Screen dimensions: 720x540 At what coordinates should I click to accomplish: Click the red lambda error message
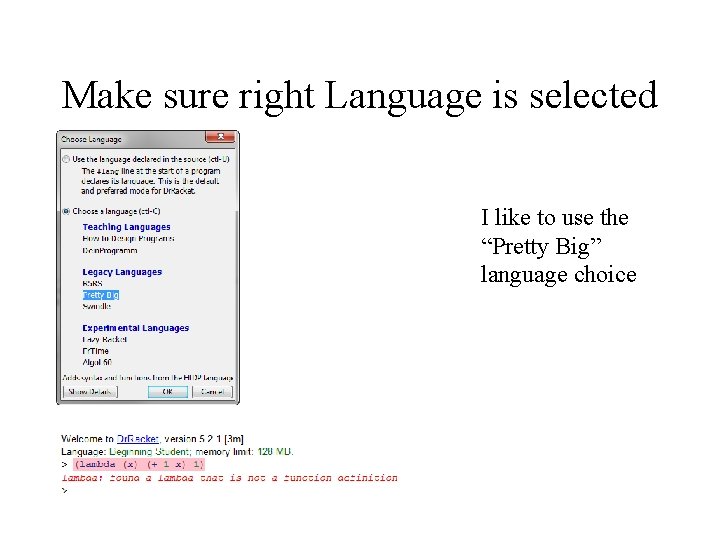tap(230, 478)
